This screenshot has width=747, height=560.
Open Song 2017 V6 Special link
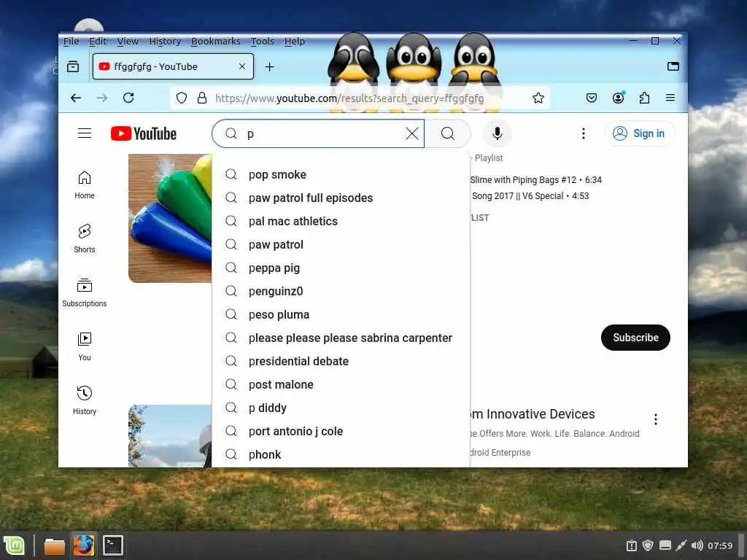tap(530, 196)
